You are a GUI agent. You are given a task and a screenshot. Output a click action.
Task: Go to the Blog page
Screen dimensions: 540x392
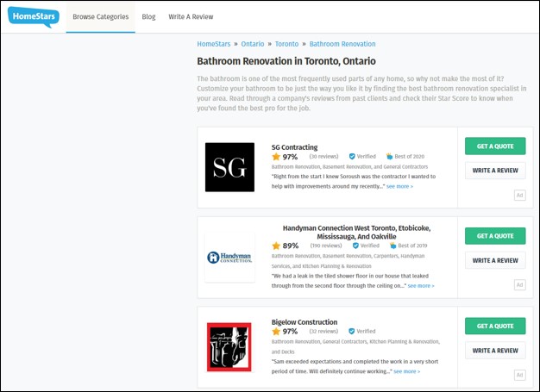(x=148, y=17)
